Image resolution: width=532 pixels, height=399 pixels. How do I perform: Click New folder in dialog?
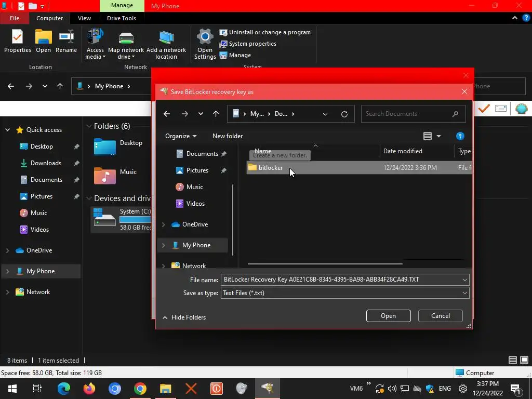pyautogui.click(x=228, y=136)
